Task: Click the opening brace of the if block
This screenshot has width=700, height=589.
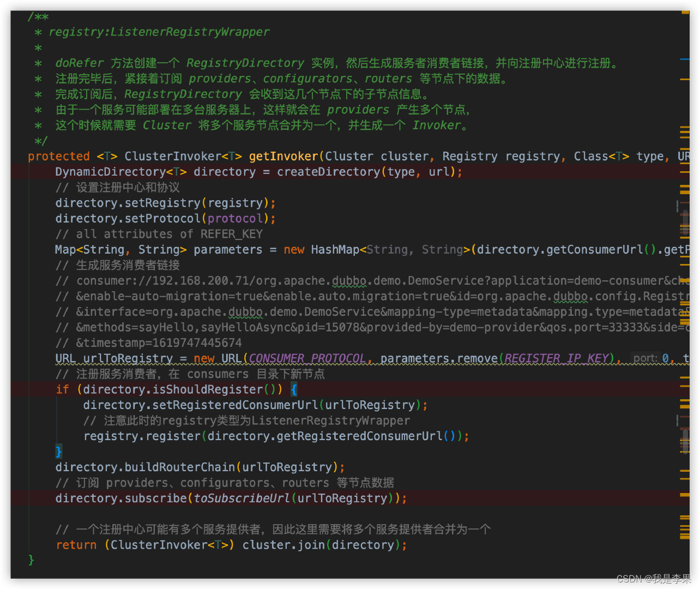Action: tap(294, 389)
